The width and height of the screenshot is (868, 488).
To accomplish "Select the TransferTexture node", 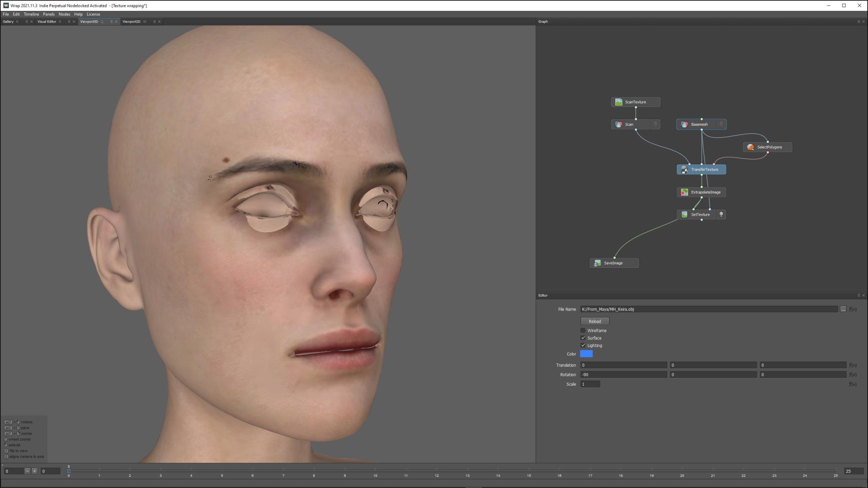I will (701, 170).
